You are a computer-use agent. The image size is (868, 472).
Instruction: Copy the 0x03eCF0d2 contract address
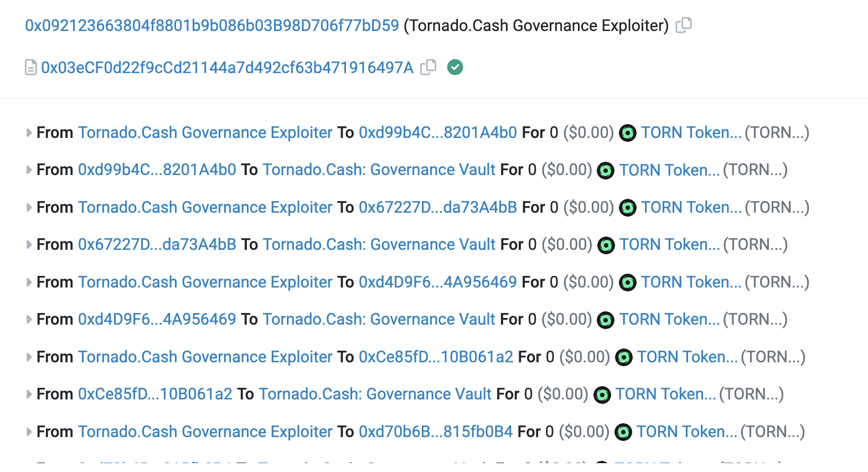tap(428, 68)
